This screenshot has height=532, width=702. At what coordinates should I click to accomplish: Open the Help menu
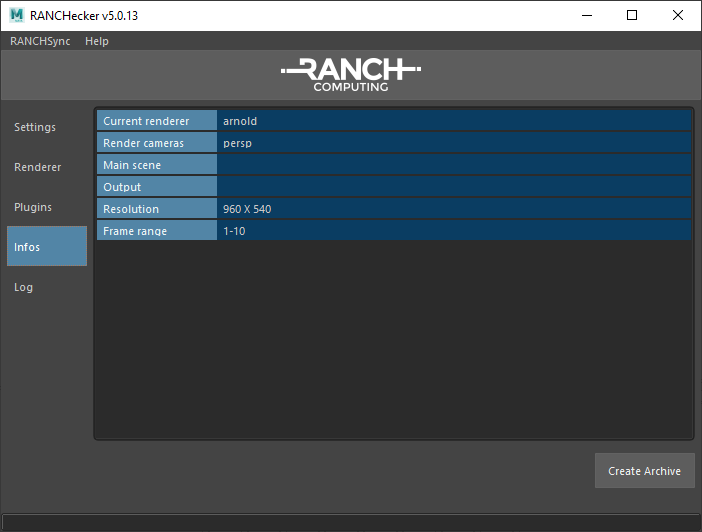pos(97,41)
